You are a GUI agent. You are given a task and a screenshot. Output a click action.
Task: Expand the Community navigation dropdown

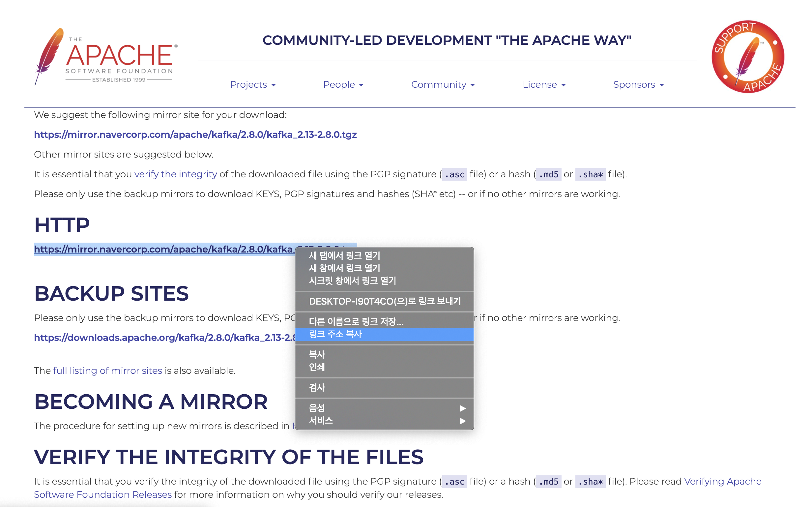coord(443,84)
